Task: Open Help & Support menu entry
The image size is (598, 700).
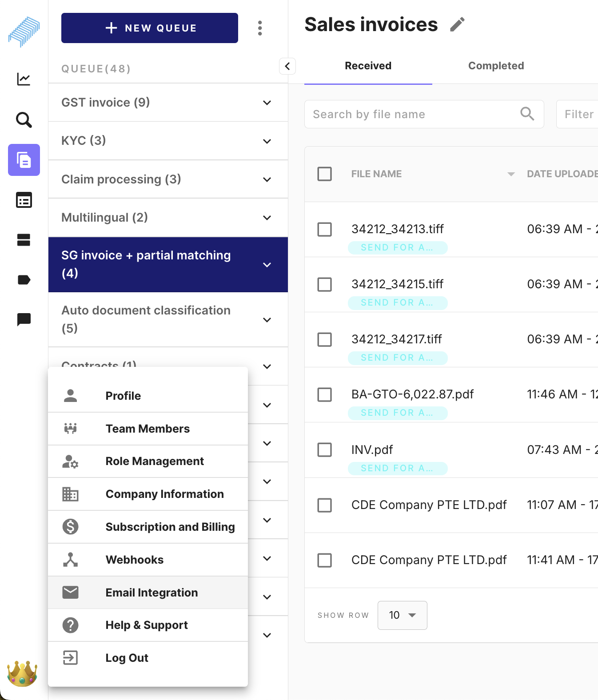Action: 148,625
